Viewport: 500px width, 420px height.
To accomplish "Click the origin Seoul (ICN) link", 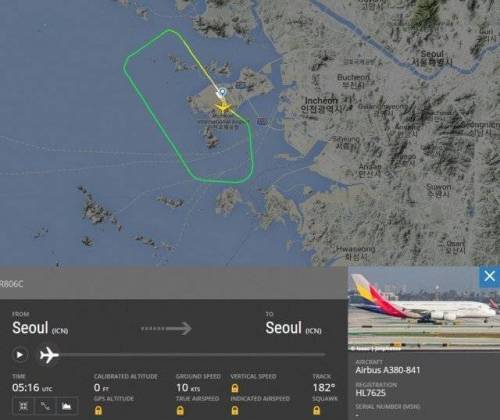I will 40,328.
